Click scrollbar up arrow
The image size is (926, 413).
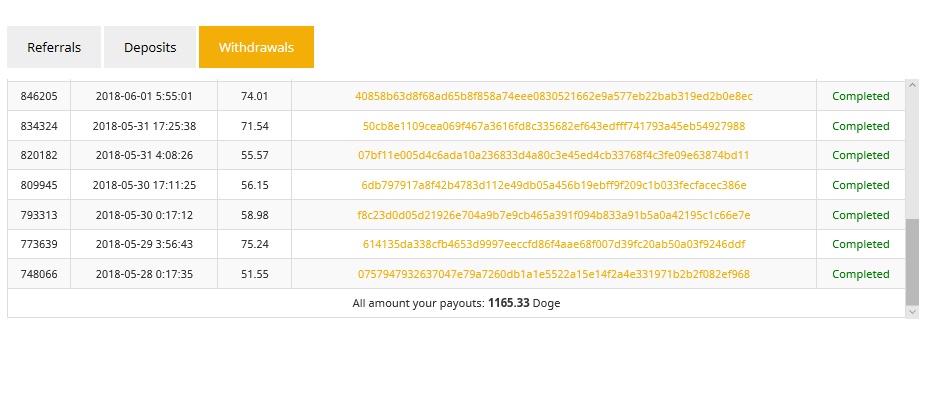click(912, 85)
